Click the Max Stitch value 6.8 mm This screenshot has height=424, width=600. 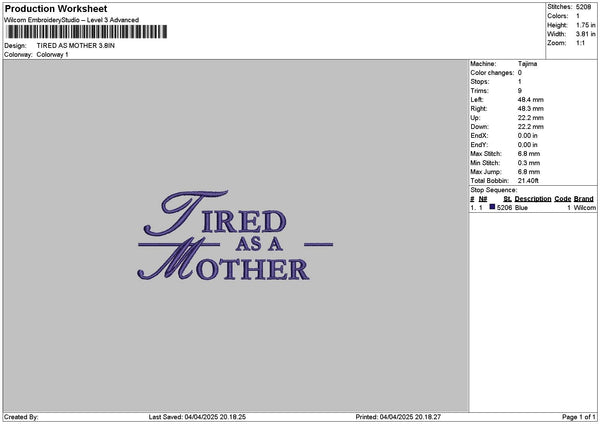point(529,154)
